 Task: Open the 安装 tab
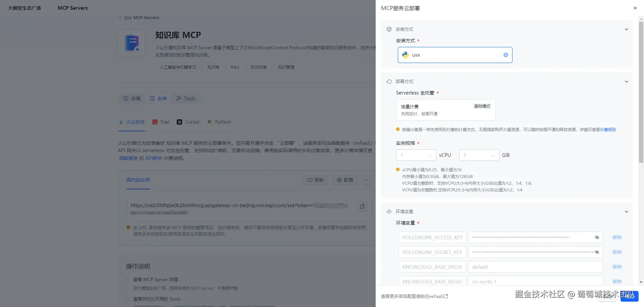[x=158, y=99]
